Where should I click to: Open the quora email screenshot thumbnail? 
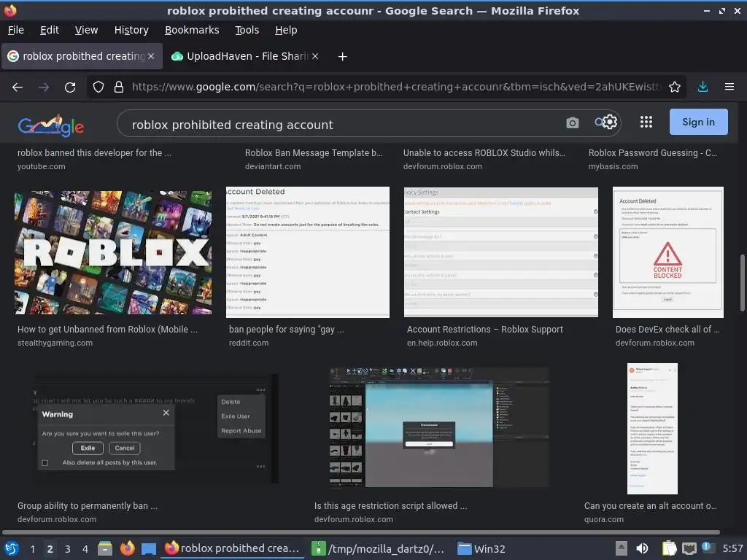(x=652, y=429)
